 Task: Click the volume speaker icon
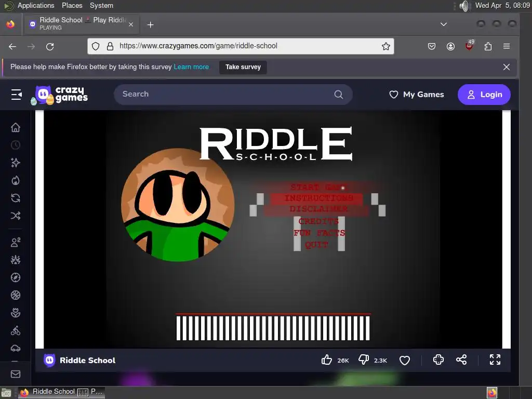(x=464, y=6)
